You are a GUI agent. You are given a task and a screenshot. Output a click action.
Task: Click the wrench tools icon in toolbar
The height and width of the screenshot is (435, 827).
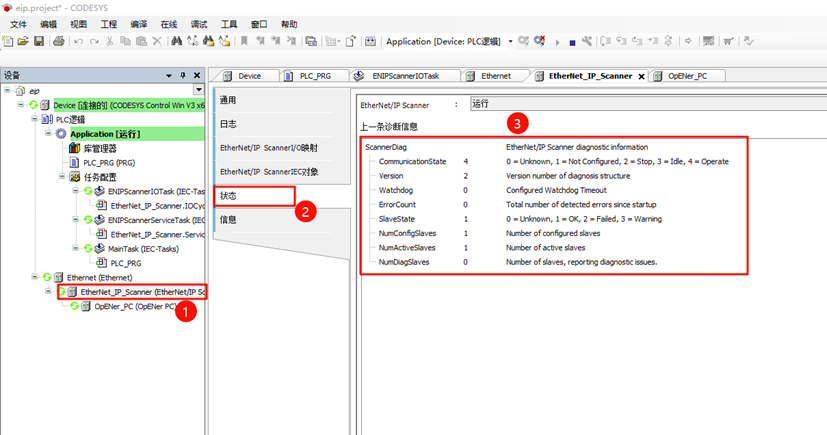[586, 41]
